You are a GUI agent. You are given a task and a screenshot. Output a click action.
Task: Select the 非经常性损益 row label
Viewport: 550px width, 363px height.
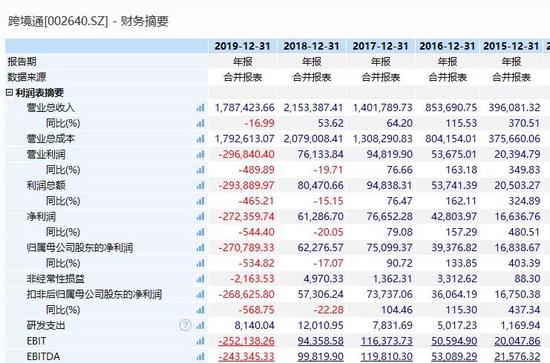[55, 279]
